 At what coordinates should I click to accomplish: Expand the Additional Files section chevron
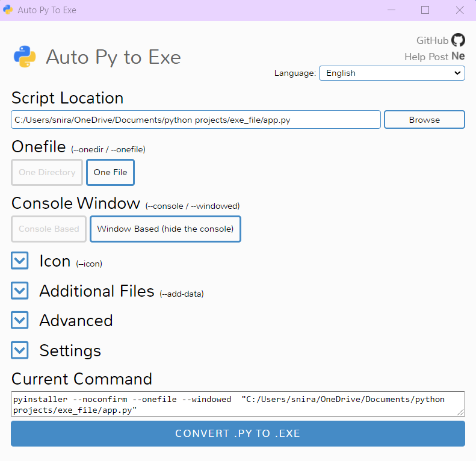point(20,291)
